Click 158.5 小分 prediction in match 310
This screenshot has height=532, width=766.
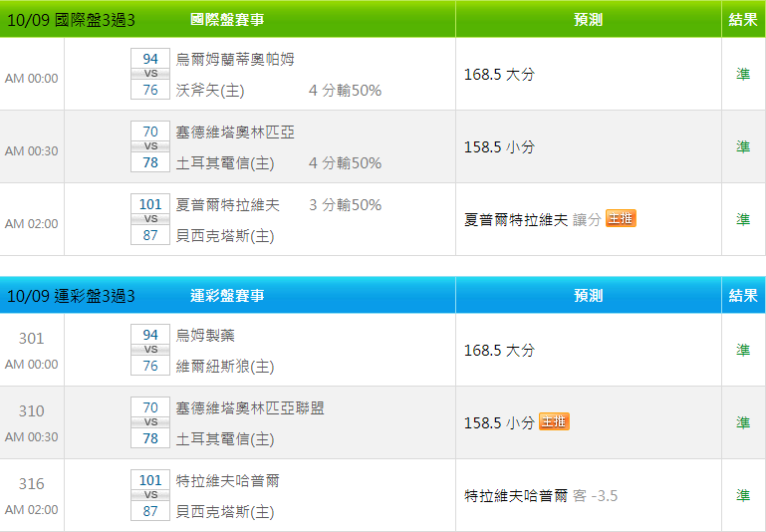point(499,423)
